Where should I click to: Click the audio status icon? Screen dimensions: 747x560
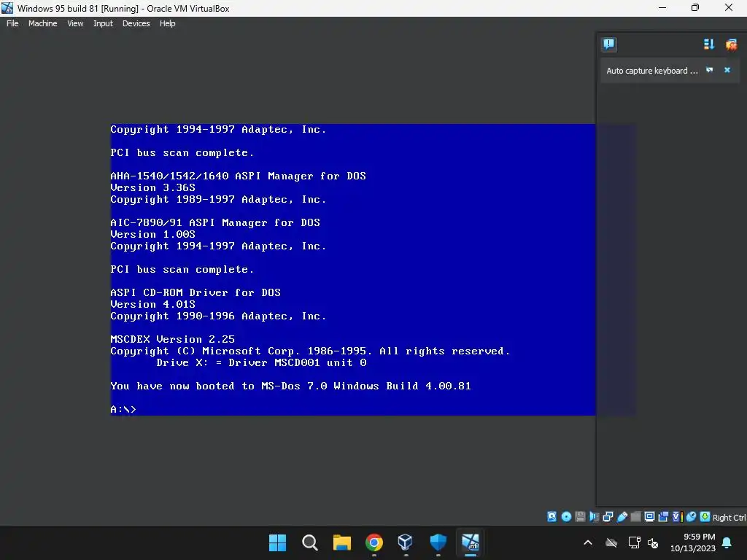pyautogui.click(x=594, y=517)
